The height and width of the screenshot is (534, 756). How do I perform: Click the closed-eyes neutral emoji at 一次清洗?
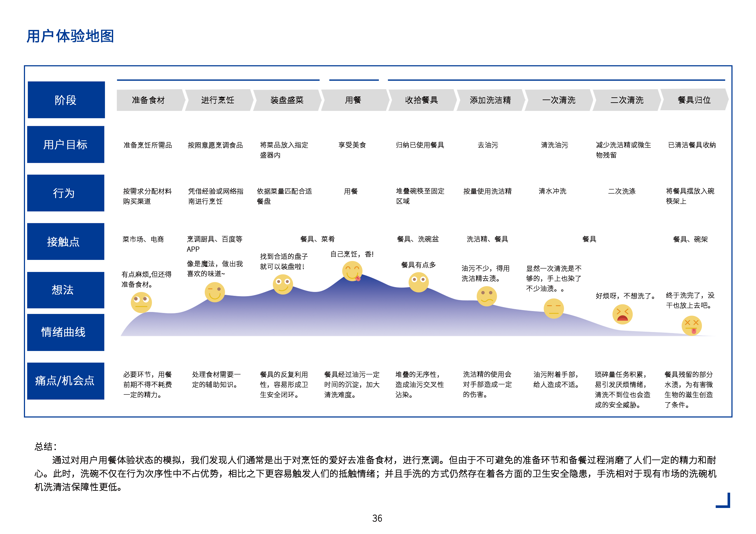tap(553, 308)
